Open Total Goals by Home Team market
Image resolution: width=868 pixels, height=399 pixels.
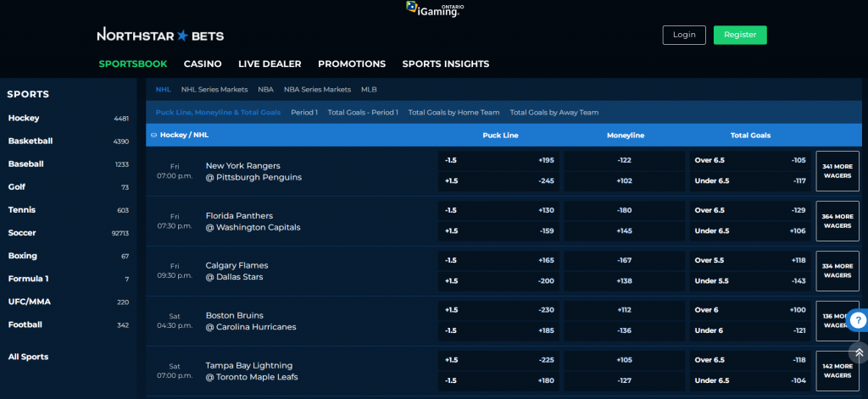click(454, 113)
